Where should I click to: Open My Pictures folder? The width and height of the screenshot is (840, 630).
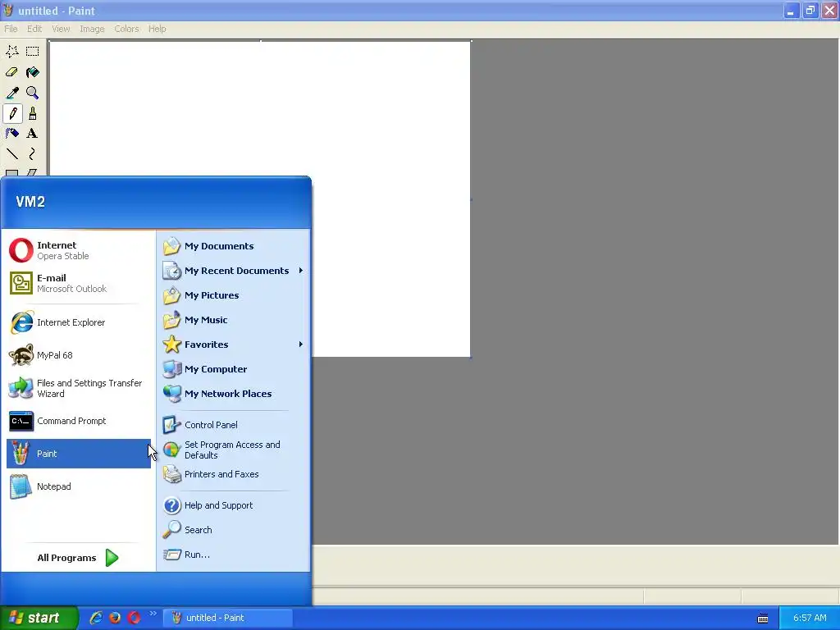tap(234, 295)
